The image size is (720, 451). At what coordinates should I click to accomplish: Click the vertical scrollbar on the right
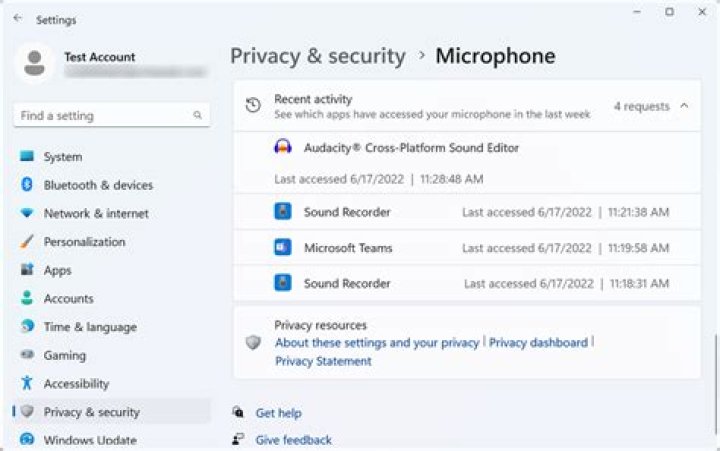(x=715, y=383)
